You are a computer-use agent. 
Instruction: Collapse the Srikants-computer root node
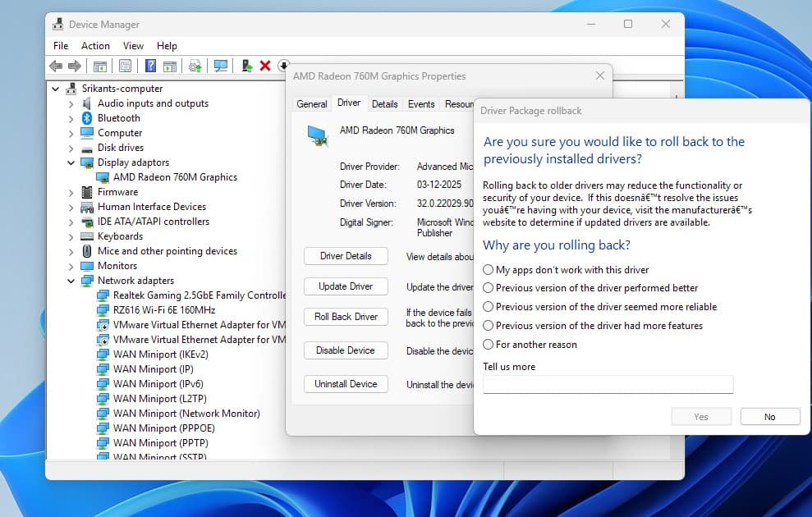click(x=55, y=89)
